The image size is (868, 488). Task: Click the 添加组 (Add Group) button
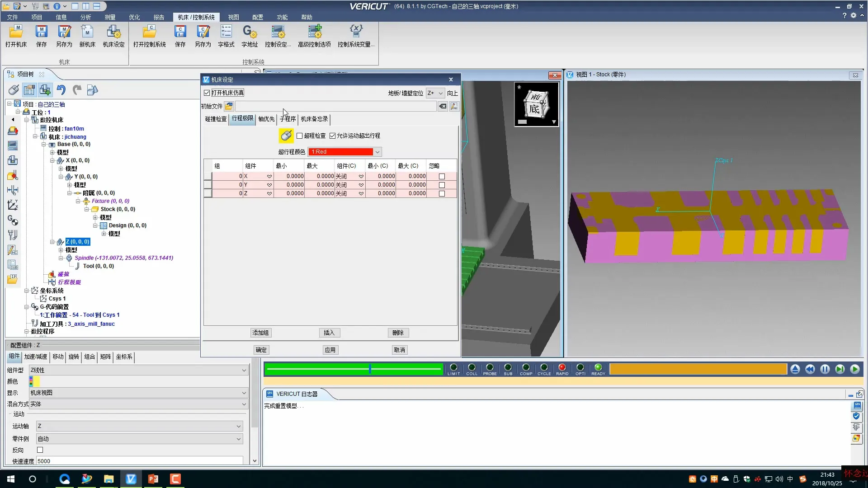[260, 333]
